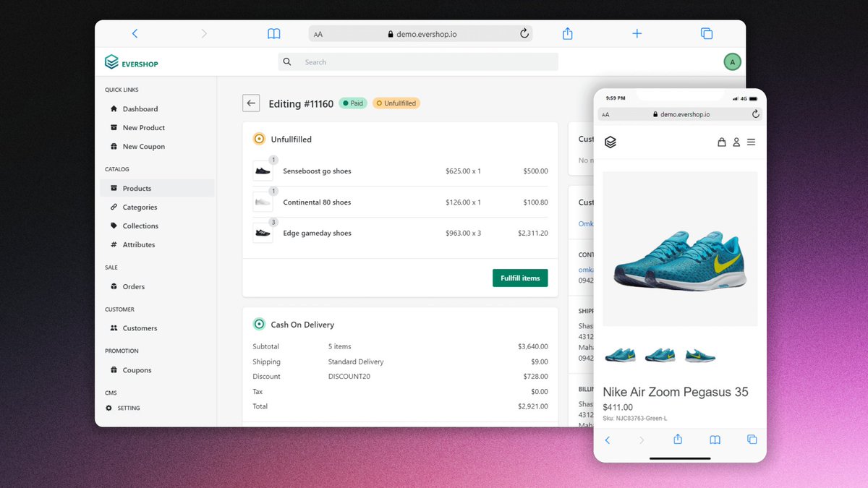This screenshot has height=488, width=868.
Task: Open the hamburger menu on phone storefront
Action: [x=752, y=142]
